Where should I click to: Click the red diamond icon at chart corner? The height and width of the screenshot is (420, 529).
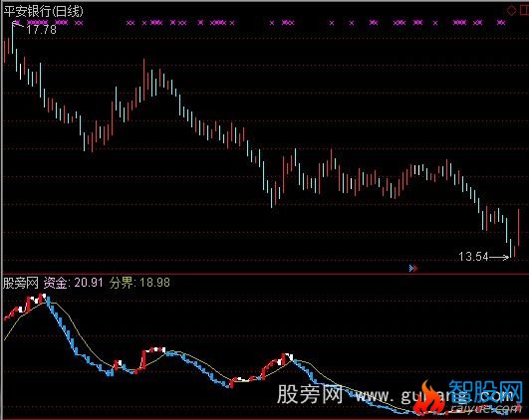[x=512, y=11]
